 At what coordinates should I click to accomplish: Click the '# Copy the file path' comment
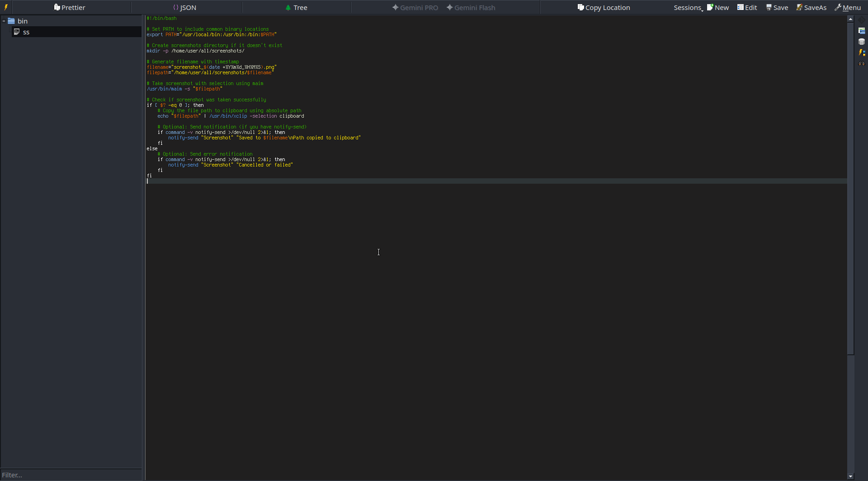pyautogui.click(x=229, y=110)
